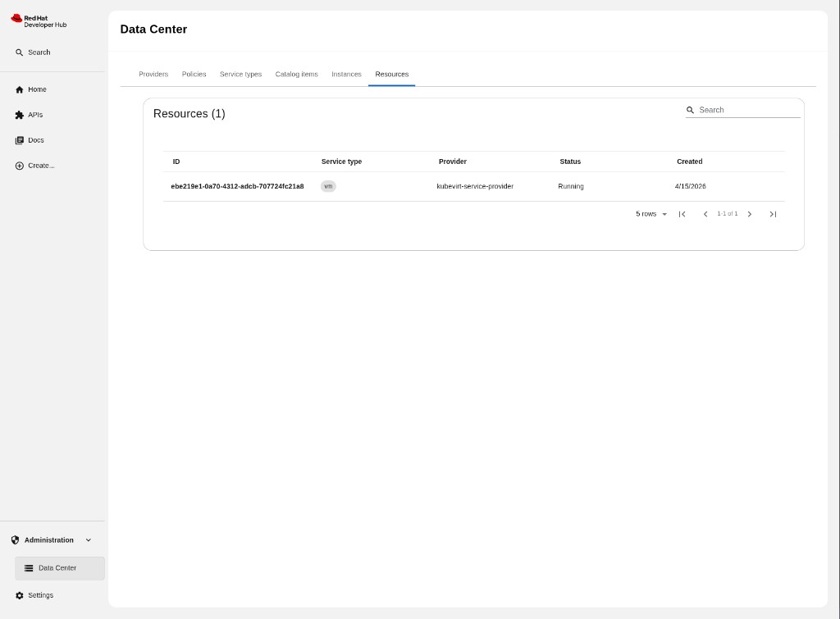Click the Docs library icon

point(20,140)
